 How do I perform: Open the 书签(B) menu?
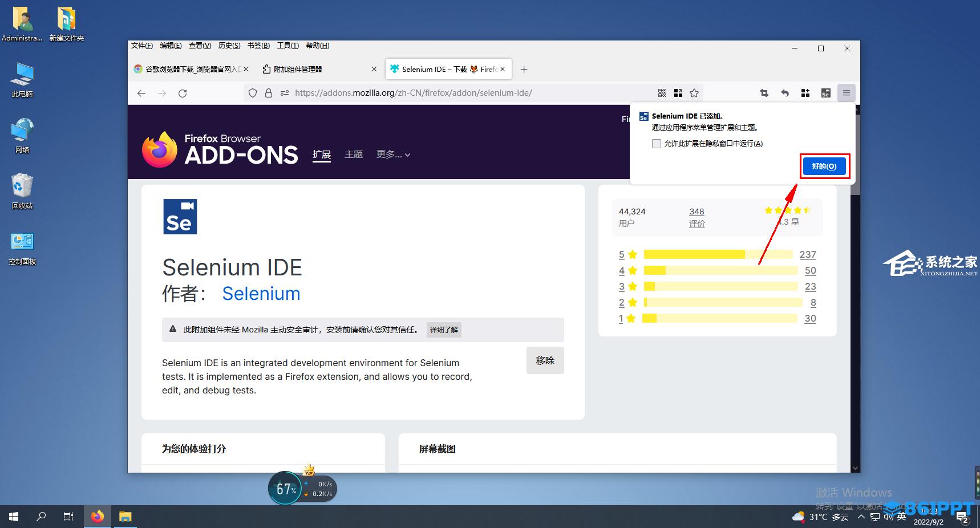tap(259, 46)
